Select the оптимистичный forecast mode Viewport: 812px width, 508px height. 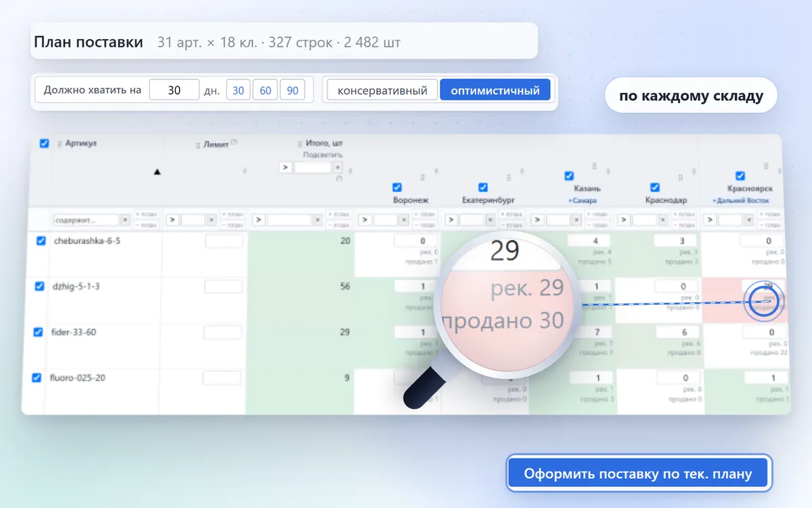495,90
